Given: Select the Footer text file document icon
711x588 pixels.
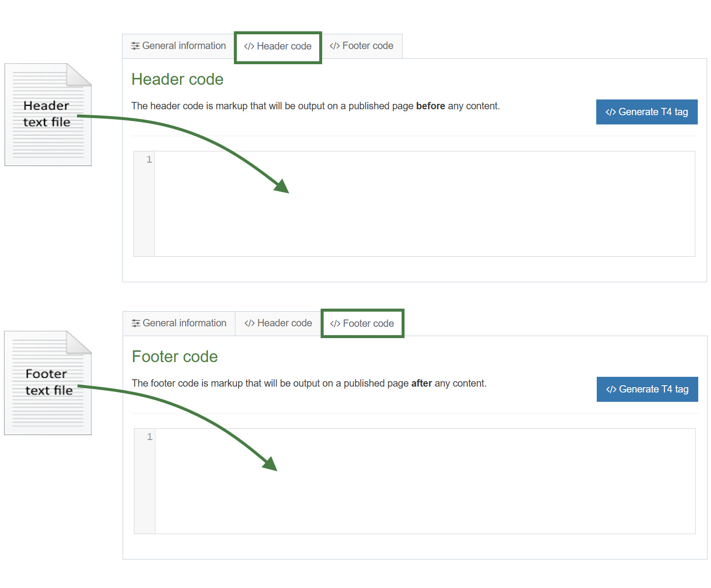Looking at the screenshot, I should [47, 383].
